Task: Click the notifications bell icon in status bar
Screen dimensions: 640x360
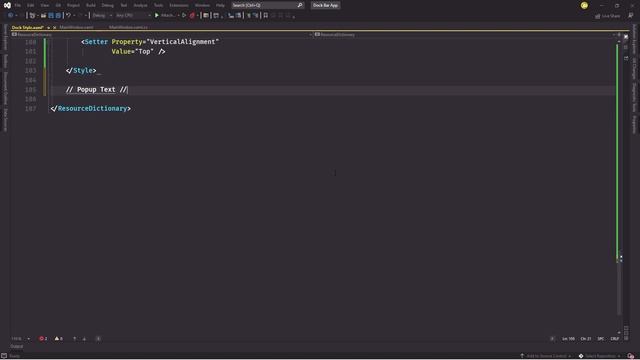Action: [631, 356]
